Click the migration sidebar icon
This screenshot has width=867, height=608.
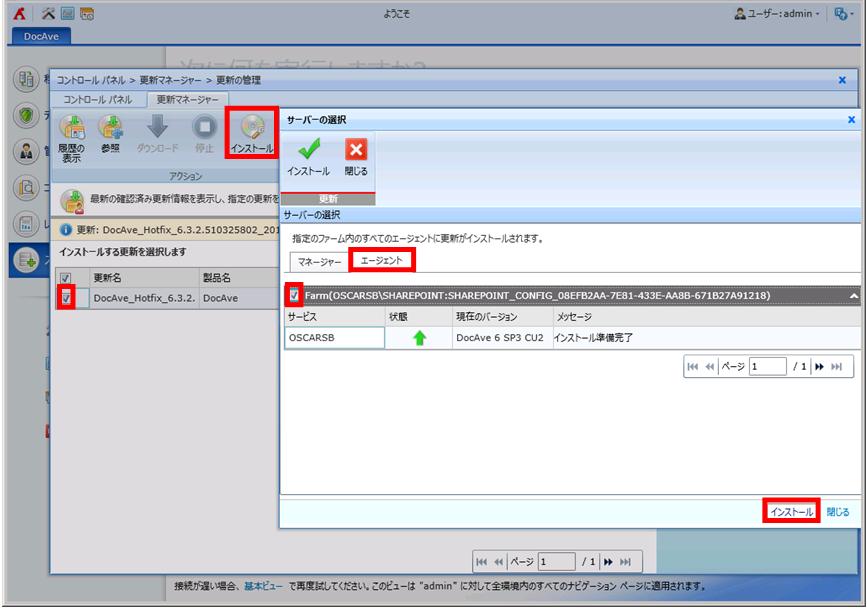(x=26, y=79)
